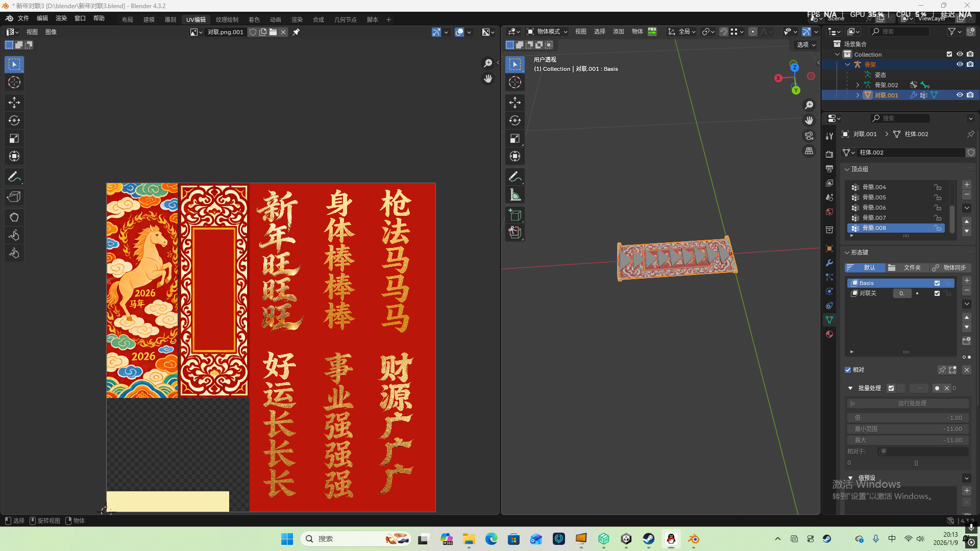
Task: Switch to the UV编辑 workspace tab
Action: click(x=195, y=19)
